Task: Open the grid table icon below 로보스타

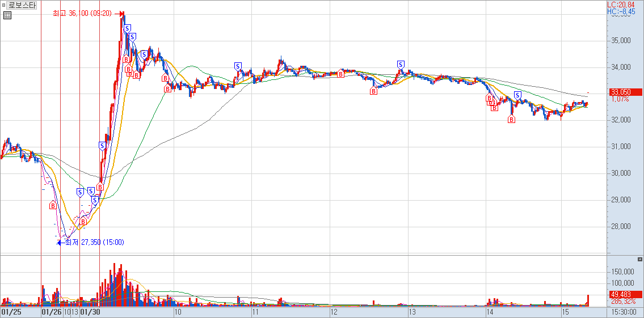Action: 7,15
